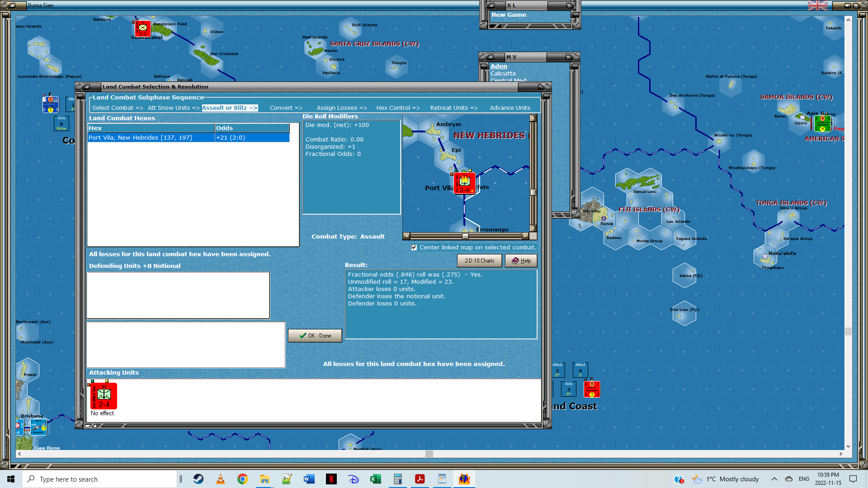Open VLC media player from taskbar

point(221,479)
